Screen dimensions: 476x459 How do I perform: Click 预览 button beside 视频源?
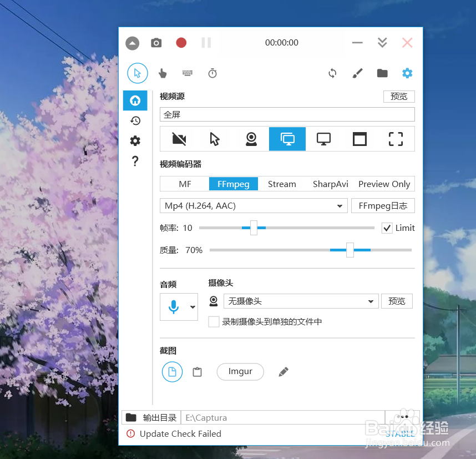pos(398,97)
